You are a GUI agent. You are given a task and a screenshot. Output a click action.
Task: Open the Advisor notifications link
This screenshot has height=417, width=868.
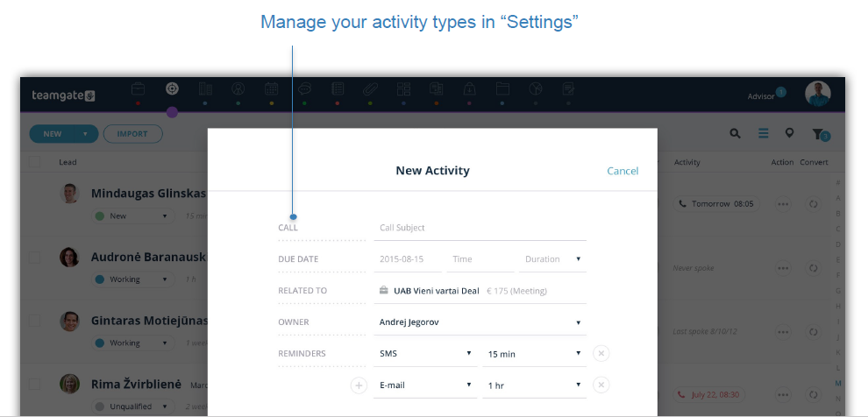tap(761, 96)
